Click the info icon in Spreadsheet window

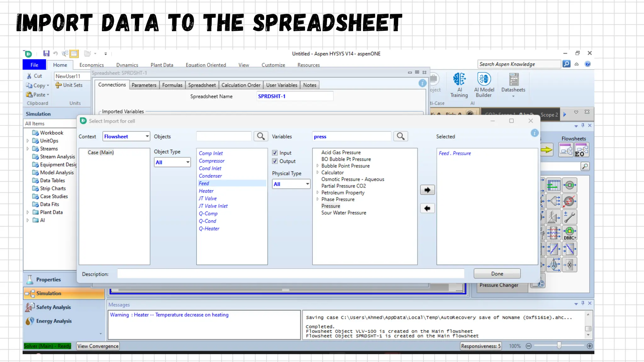tap(423, 83)
